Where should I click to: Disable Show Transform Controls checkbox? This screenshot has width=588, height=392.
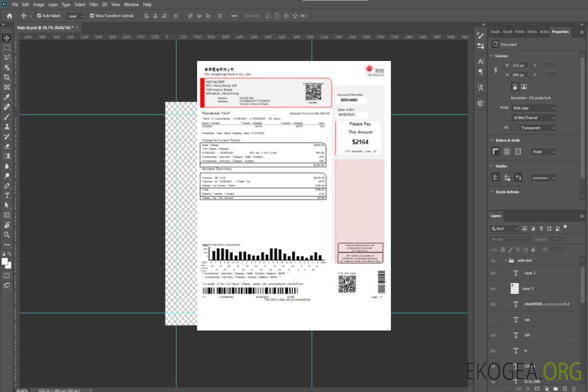tap(92, 16)
